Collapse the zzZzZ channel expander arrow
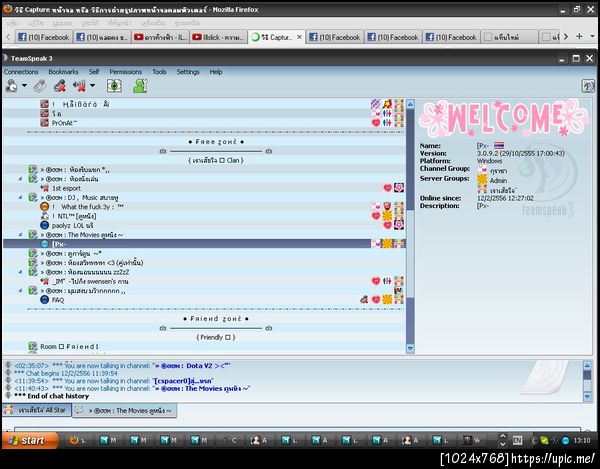600x469 pixels. pyautogui.click(x=21, y=272)
